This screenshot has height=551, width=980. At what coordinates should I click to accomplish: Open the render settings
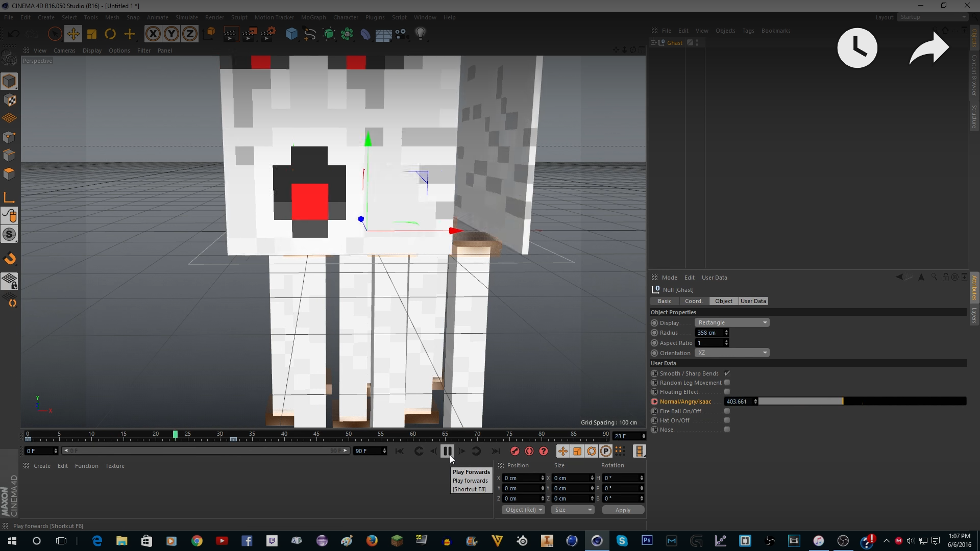pos(268,34)
